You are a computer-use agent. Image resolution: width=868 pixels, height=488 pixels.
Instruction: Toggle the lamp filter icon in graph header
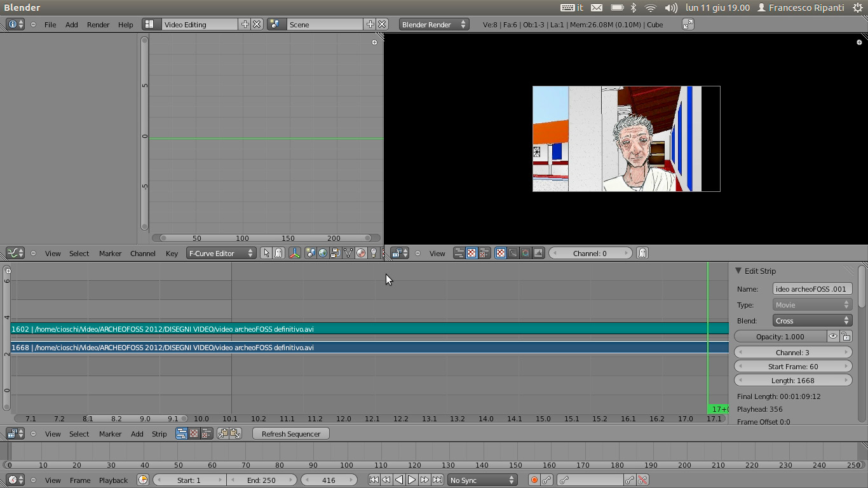coord(374,253)
